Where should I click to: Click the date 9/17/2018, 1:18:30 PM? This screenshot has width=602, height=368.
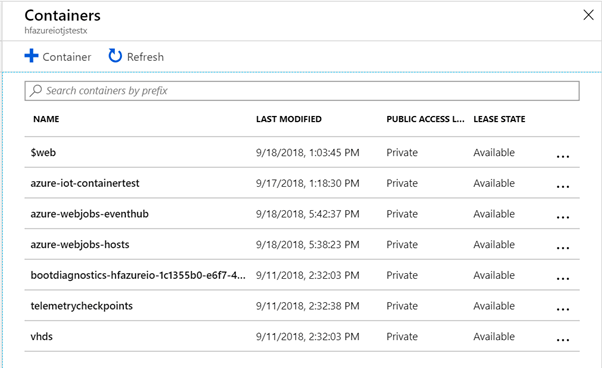pyautogui.click(x=308, y=183)
